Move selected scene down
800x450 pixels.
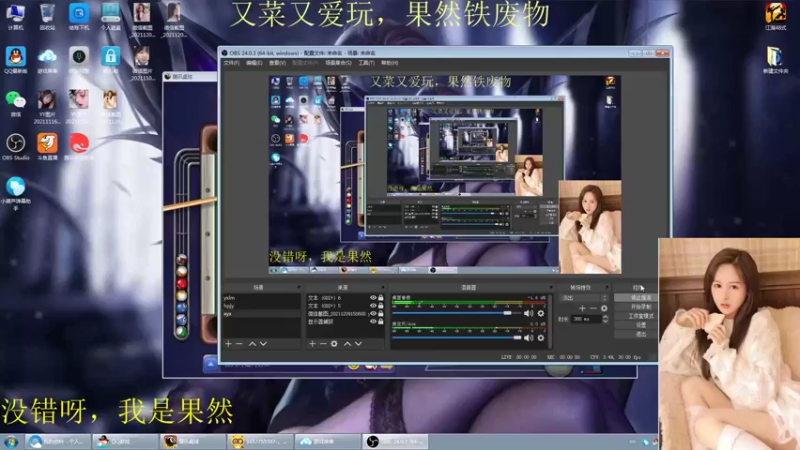coord(263,344)
